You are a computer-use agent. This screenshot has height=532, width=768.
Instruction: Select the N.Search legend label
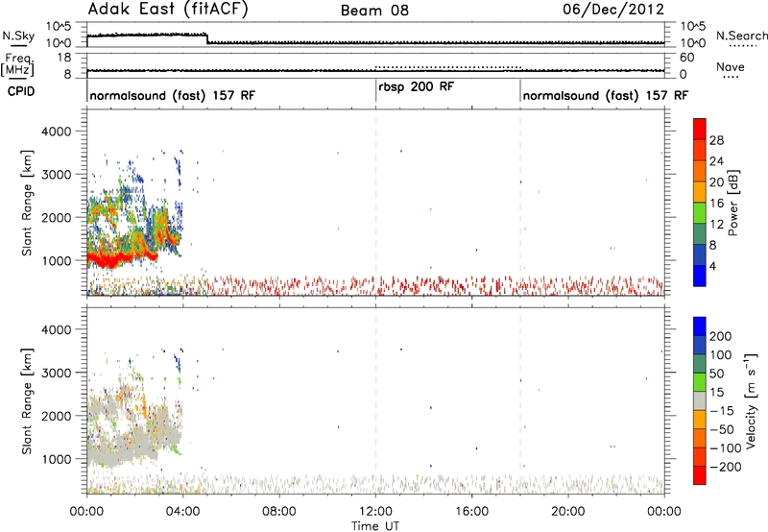[742, 36]
